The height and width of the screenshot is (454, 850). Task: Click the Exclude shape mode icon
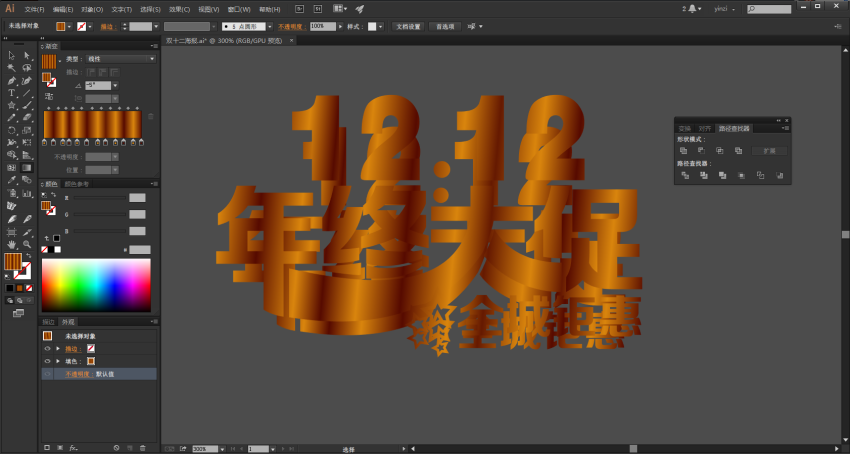click(x=738, y=151)
